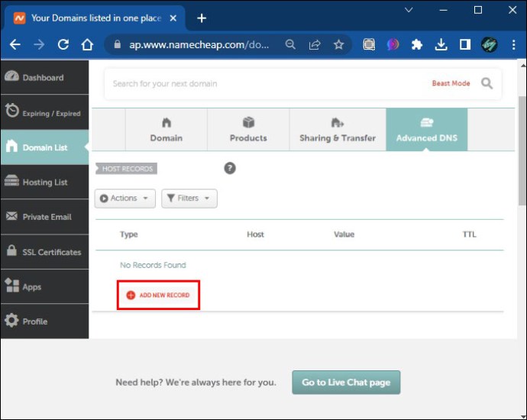Open the Dashboard sidebar item
The width and height of the screenshot is (527, 420).
pyautogui.click(x=45, y=77)
